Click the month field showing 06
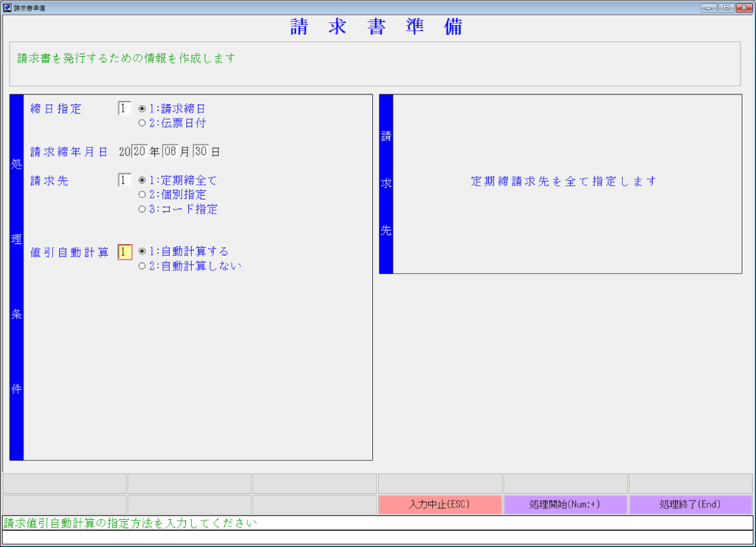The height and width of the screenshot is (547, 756). pyautogui.click(x=169, y=152)
